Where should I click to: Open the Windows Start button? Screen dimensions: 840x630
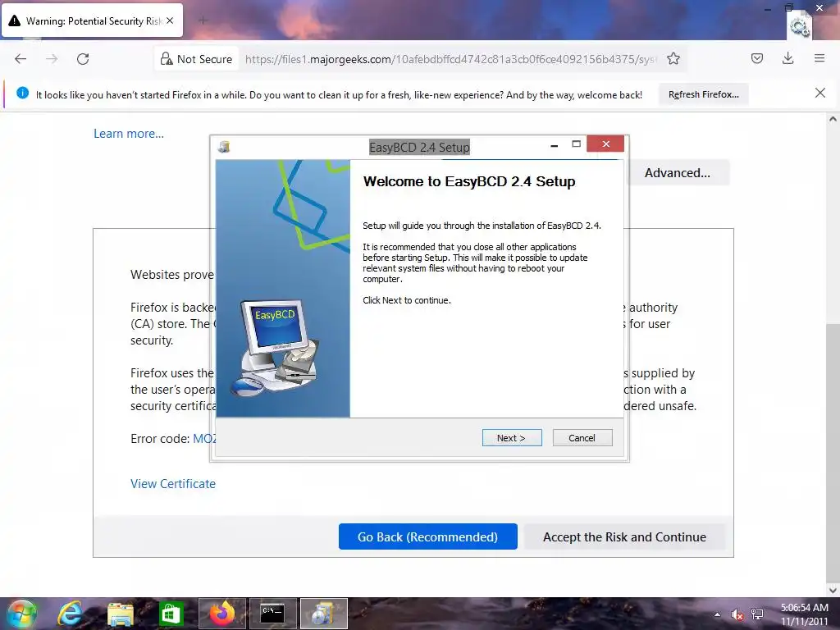pos(22,614)
